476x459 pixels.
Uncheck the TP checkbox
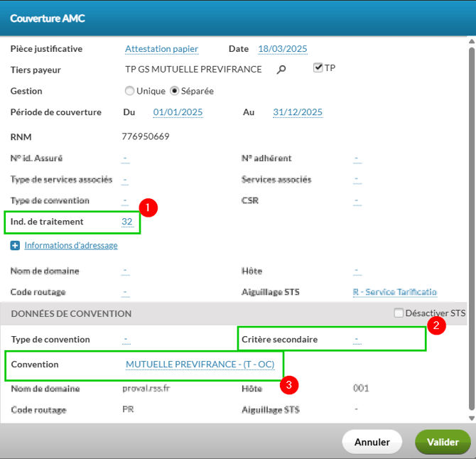(318, 68)
